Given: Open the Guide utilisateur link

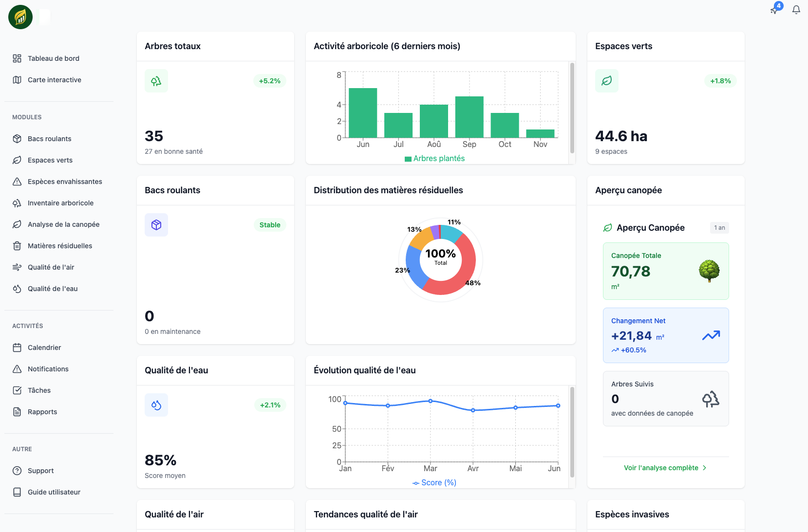Looking at the screenshot, I should coord(54,492).
